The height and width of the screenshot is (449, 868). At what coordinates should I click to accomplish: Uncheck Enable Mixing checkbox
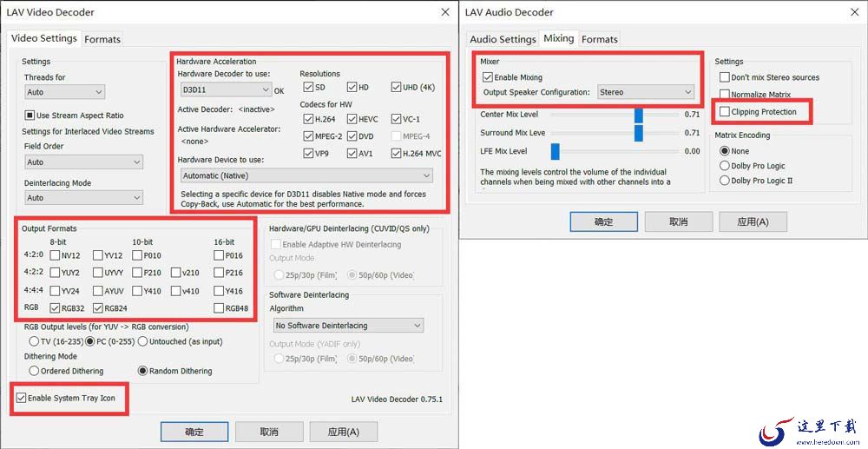(488, 77)
